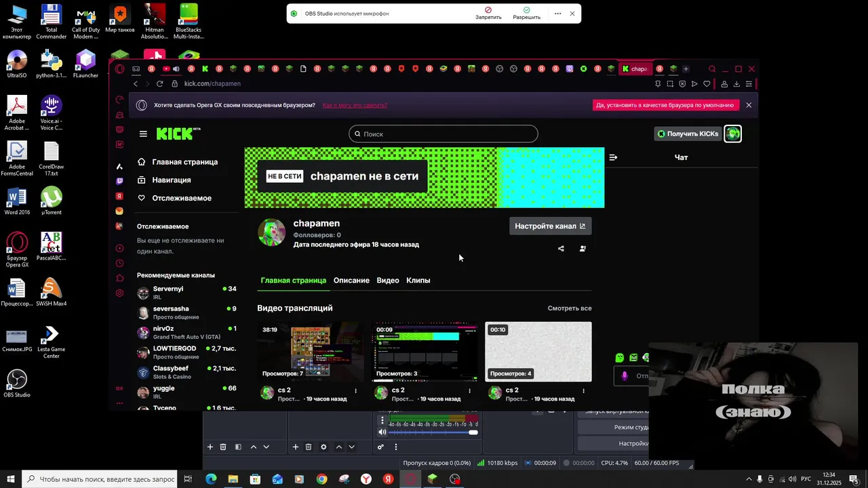Open the Kick hamburger menu
Viewport: 868px width, 488px height.
click(x=143, y=134)
